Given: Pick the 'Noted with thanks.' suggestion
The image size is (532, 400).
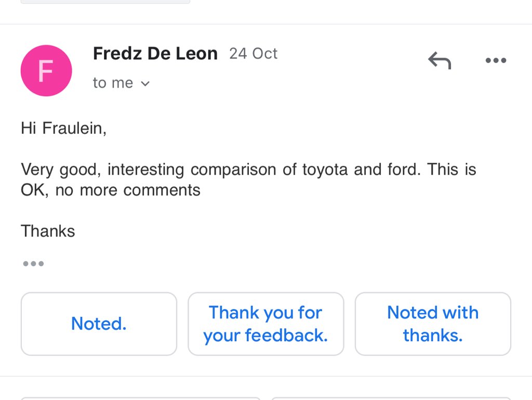Looking at the screenshot, I should tap(433, 324).
